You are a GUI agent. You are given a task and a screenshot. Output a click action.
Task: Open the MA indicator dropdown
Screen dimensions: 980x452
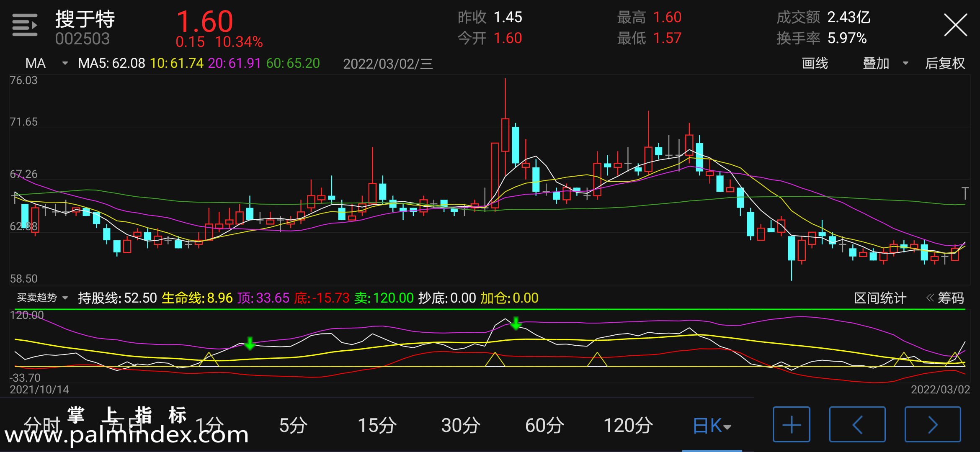46,63
